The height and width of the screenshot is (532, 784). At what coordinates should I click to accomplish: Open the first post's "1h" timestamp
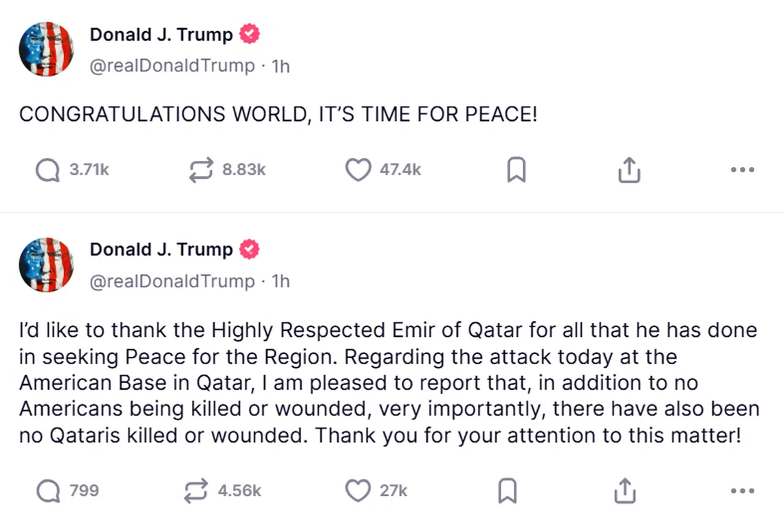click(x=281, y=66)
